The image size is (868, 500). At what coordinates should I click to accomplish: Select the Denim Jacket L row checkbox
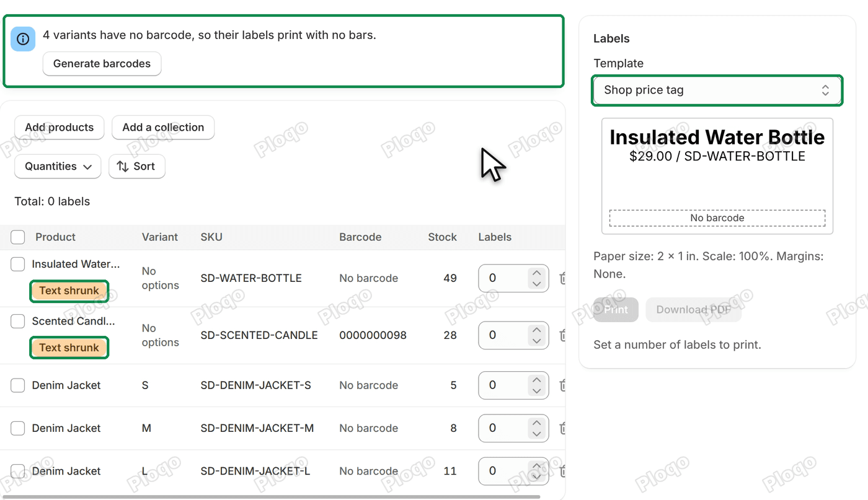pyautogui.click(x=18, y=471)
